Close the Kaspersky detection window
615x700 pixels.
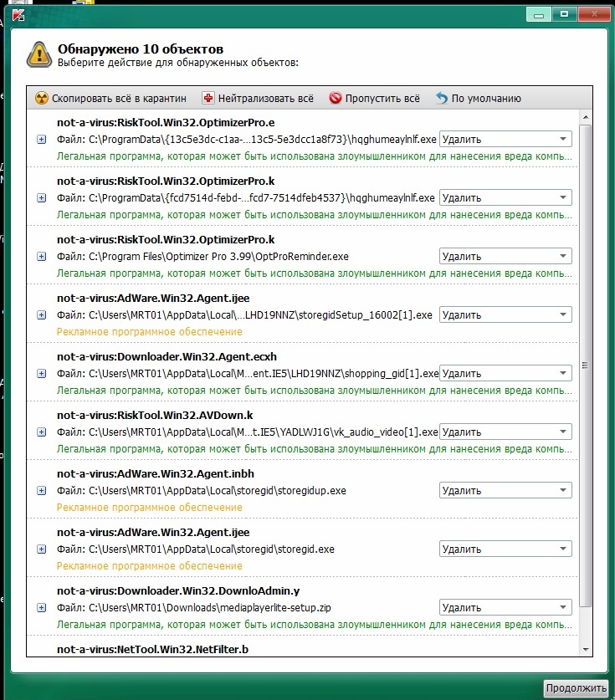tap(593, 15)
